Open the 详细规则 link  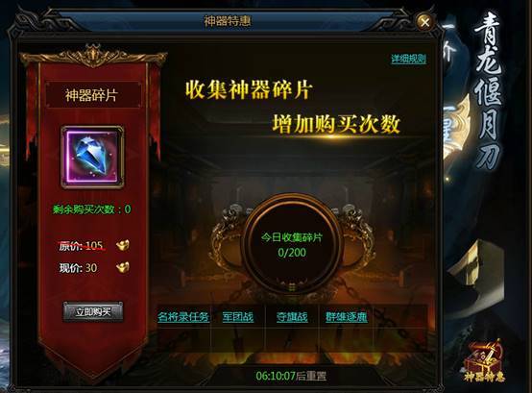408,59
